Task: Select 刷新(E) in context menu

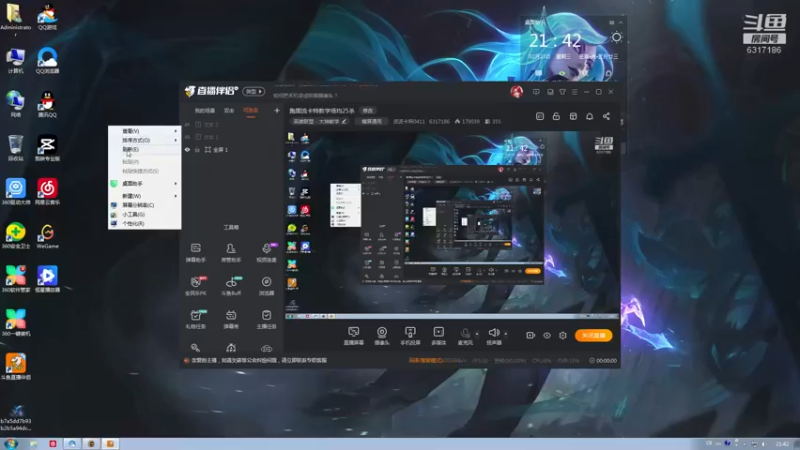Action: pos(144,149)
